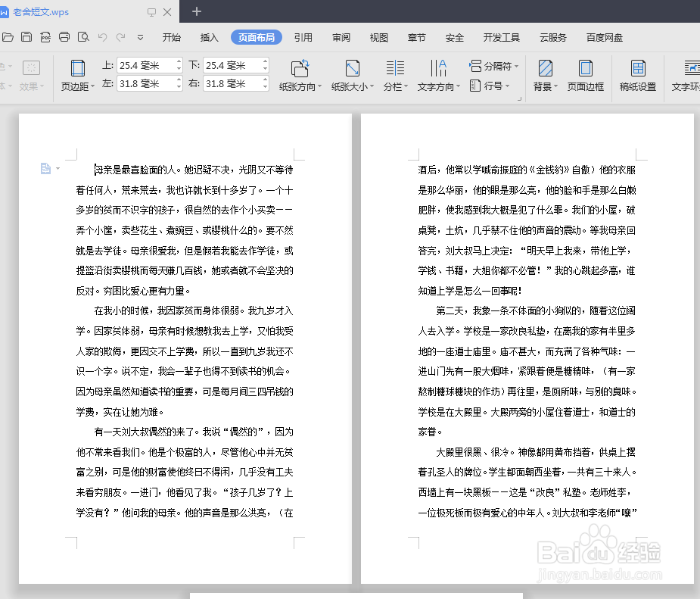The height and width of the screenshot is (599, 700).
Task: Open the 审阅 review tab
Action: (341, 36)
